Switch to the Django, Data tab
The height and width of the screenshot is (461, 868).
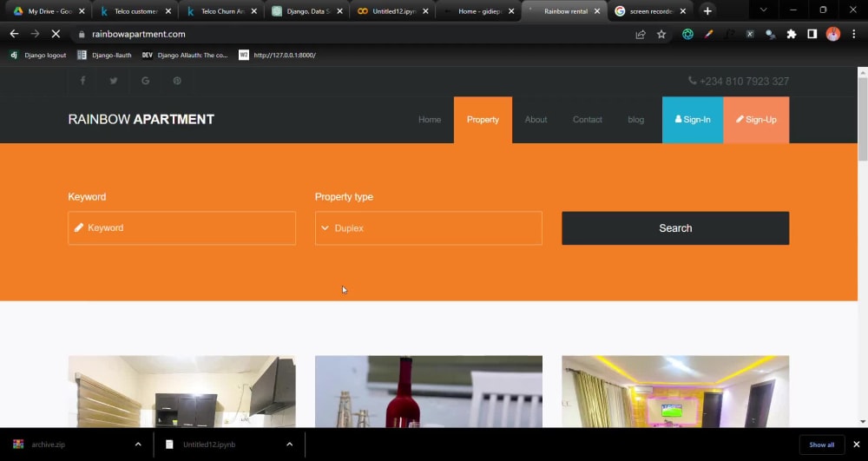pos(307,11)
